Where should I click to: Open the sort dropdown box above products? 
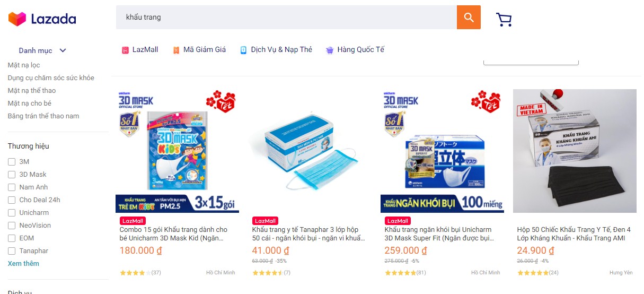pos(531,62)
